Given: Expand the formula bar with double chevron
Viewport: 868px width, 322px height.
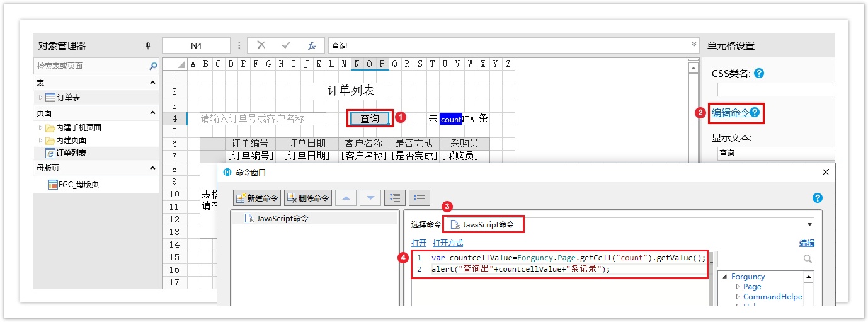Looking at the screenshot, I should [694, 44].
